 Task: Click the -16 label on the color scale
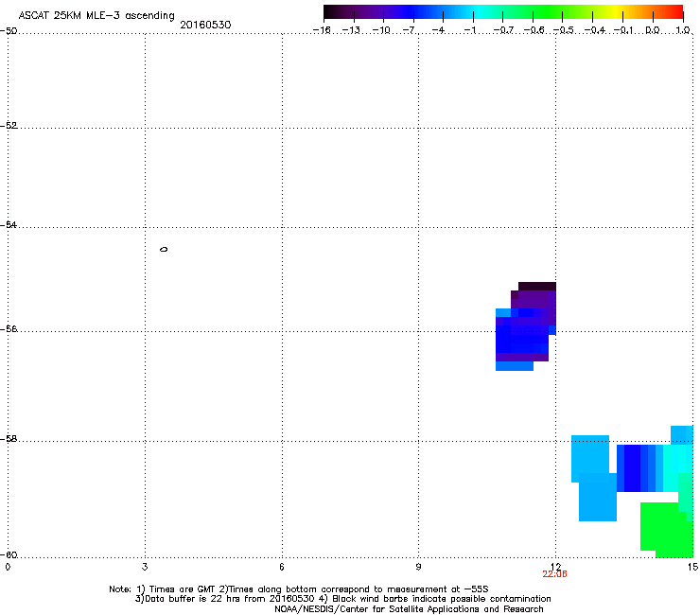point(322,30)
